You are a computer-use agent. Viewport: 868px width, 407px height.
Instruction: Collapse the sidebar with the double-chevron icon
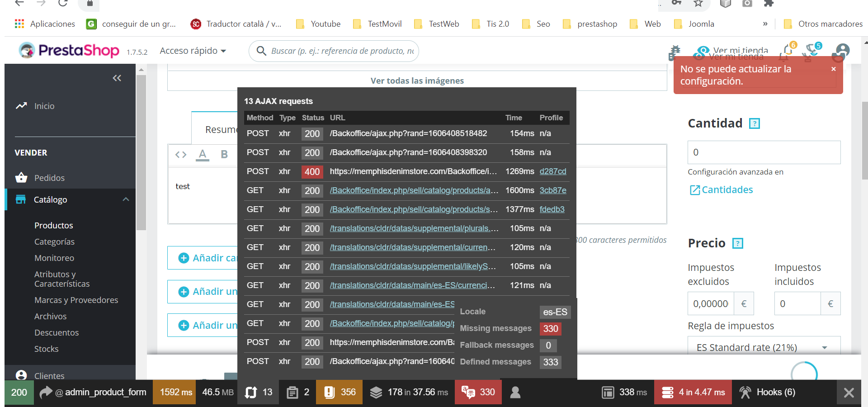[117, 78]
